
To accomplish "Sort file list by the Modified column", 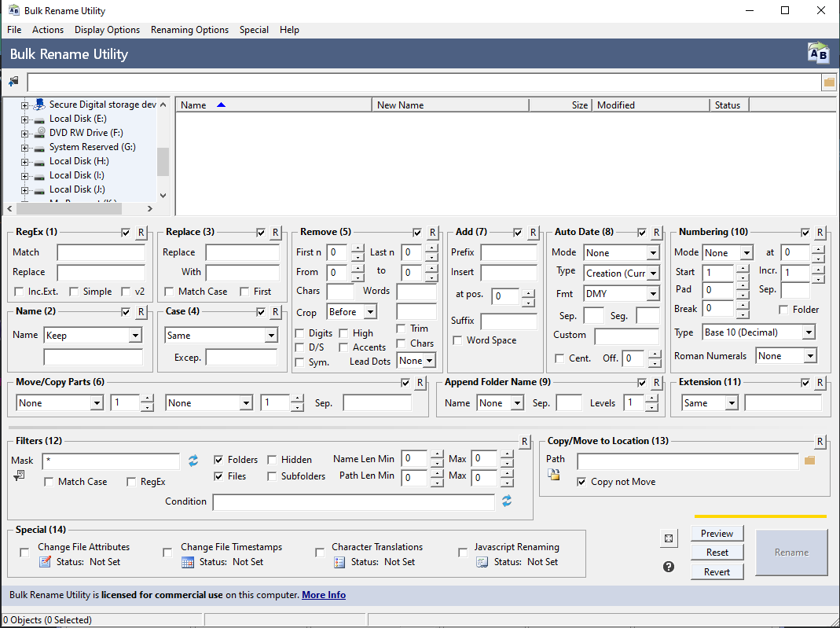I will 651,105.
